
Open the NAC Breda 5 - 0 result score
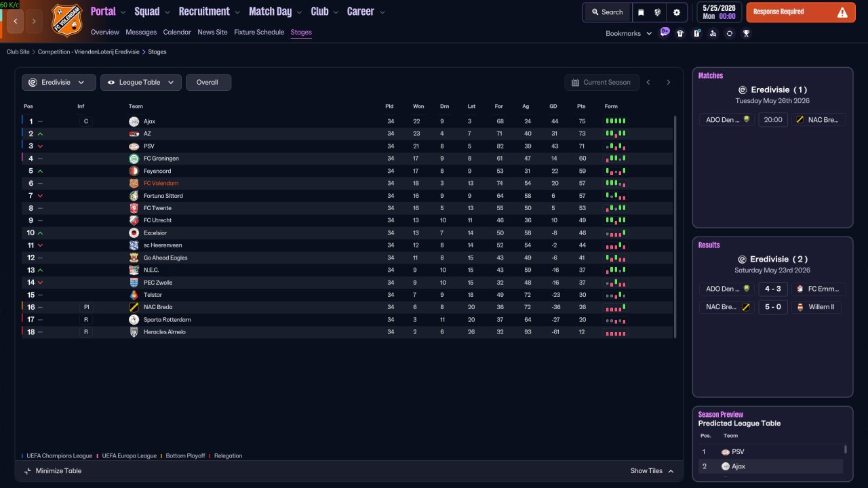[x=773, y=307]
